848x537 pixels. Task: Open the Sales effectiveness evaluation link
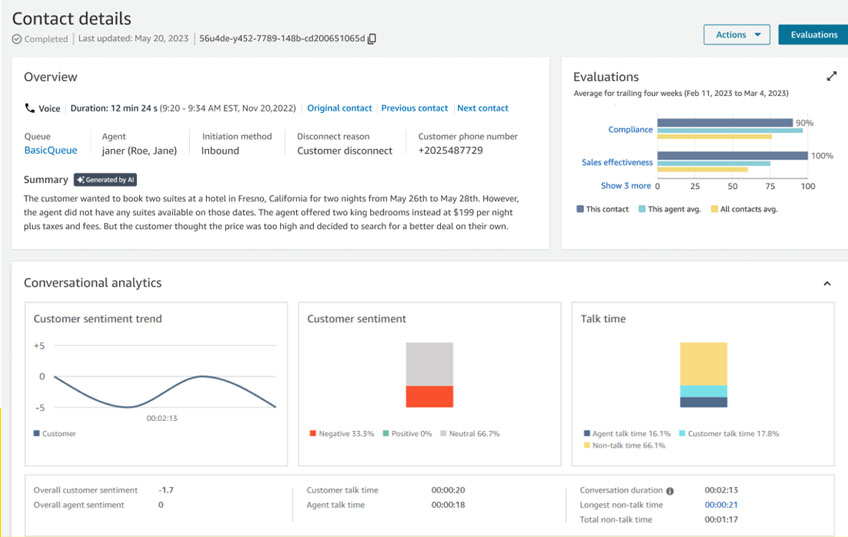(617, 162)
